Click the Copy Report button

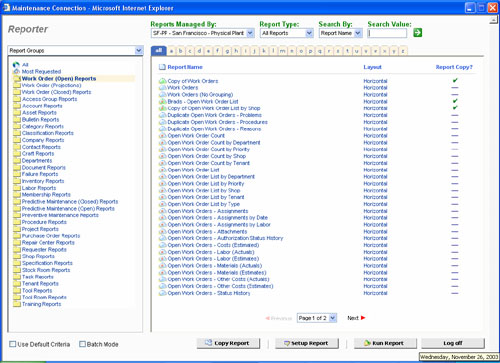click(x=228, y=343)
